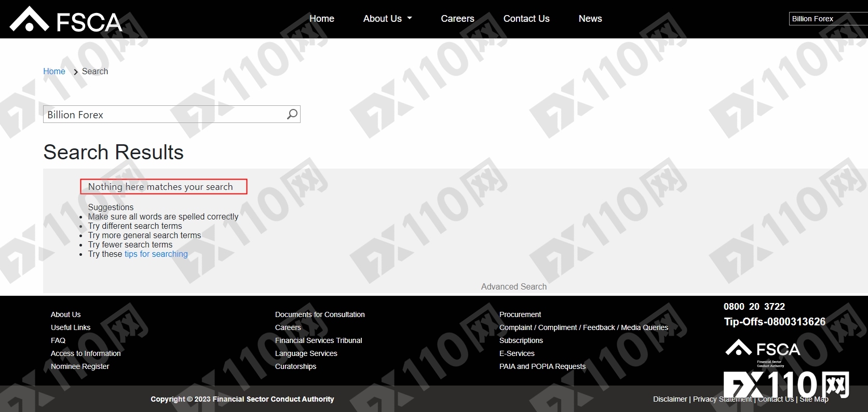Viewport: 868px width, 412px height.
Task: Click Try fewer search terms text
Action: click(130, 244)
